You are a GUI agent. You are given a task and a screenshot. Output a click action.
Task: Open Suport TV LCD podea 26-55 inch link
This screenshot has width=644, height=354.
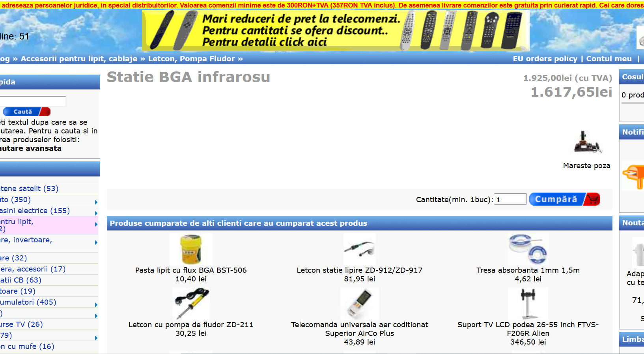(x=528, y=329)
